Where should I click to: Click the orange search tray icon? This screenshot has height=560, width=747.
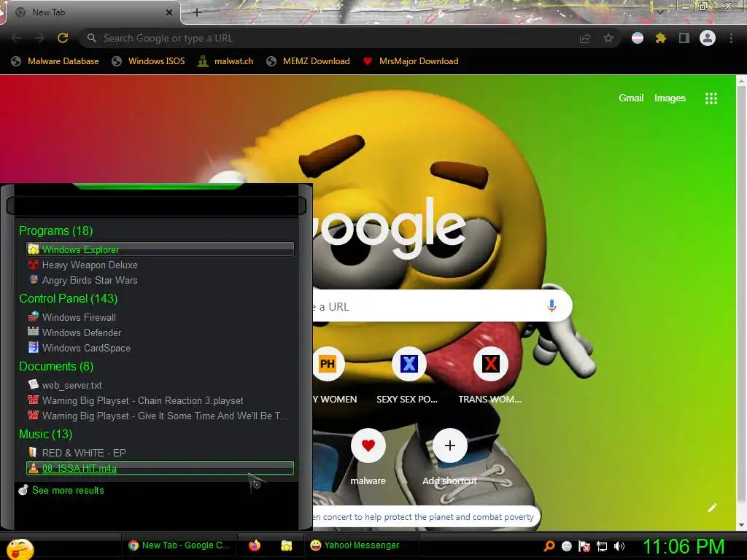549,546
